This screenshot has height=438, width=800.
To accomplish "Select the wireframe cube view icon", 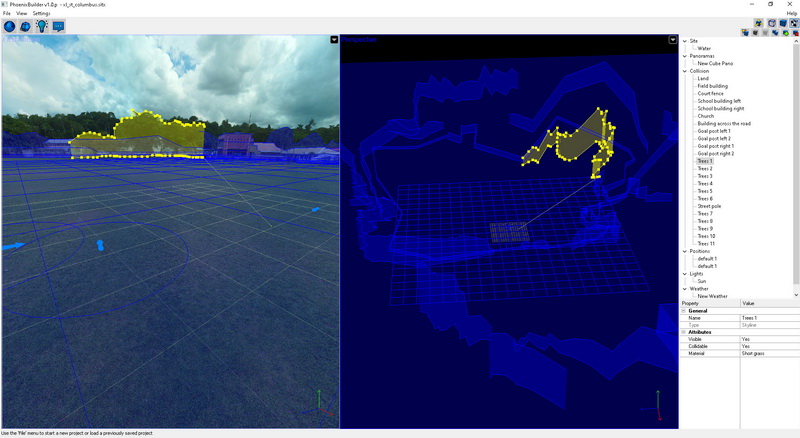I will tap(773, 22).
